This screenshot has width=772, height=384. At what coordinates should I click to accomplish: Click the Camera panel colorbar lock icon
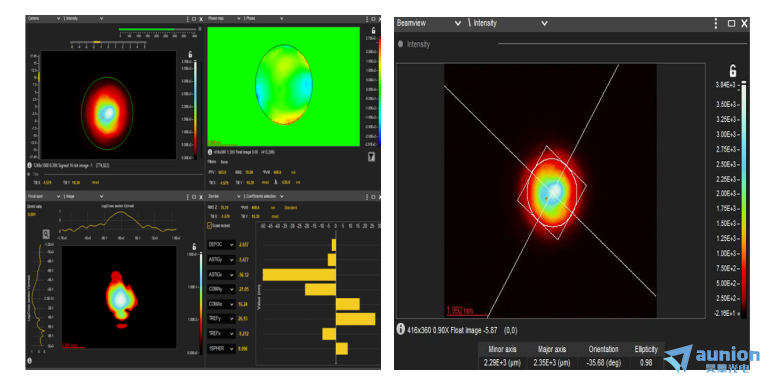(x=191, y=55)
